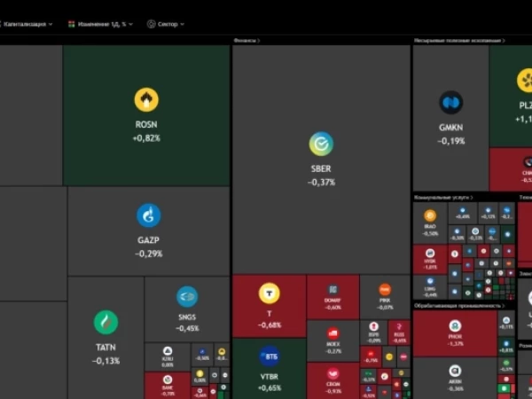Click the VTBR blue ВТБ logo

pos(270,356)
